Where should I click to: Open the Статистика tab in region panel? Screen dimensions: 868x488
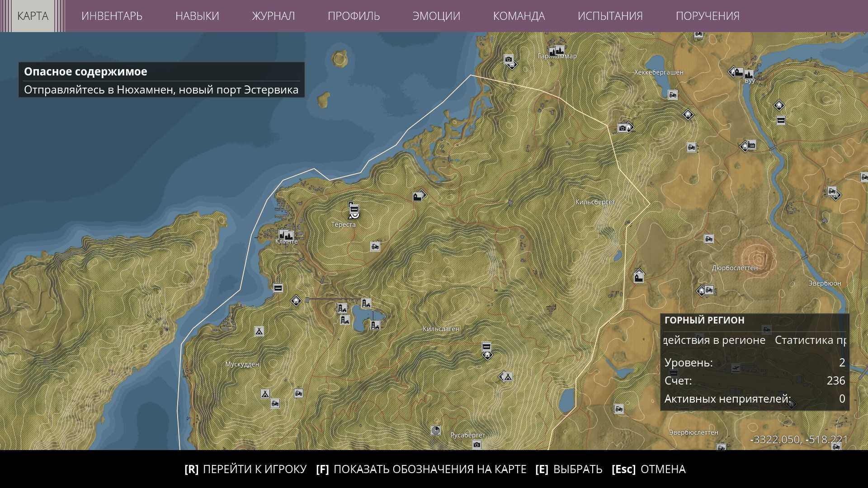pos(809,340)
